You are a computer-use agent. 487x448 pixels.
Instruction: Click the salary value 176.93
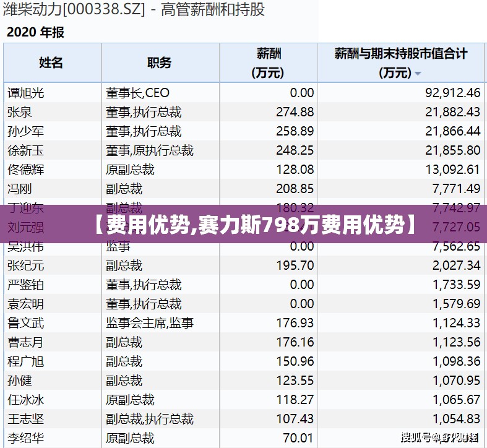[x=295, y=323]
